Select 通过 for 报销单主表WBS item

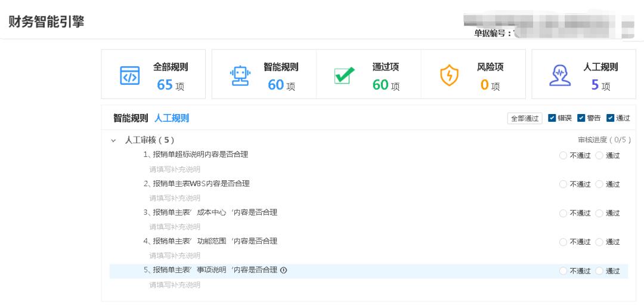(x=599, y=184)
